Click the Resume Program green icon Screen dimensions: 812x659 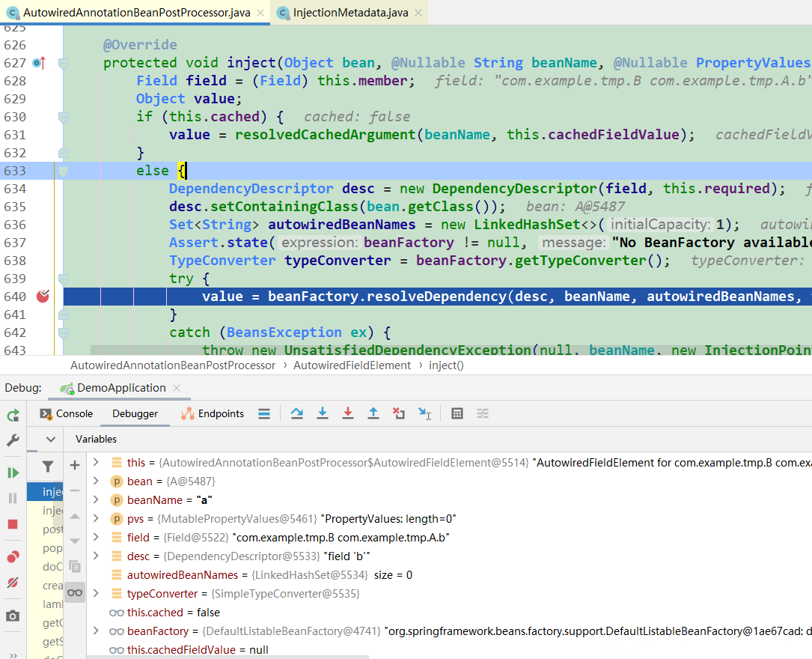click(13, 473)
